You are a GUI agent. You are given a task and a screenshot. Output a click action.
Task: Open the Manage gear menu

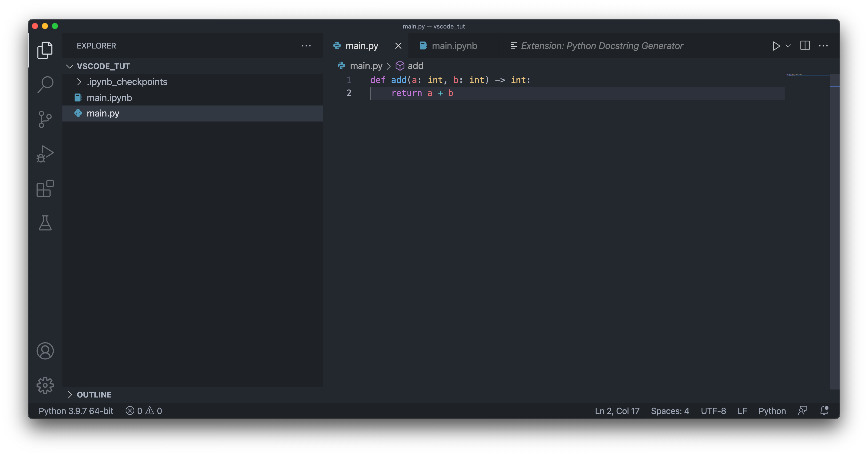tap(45, 385)
